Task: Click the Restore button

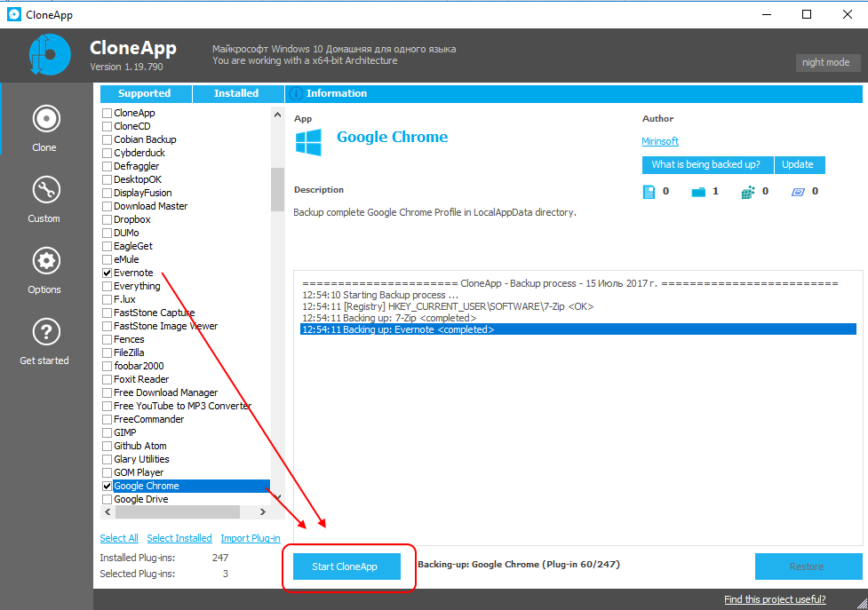Action: [808, 566]
